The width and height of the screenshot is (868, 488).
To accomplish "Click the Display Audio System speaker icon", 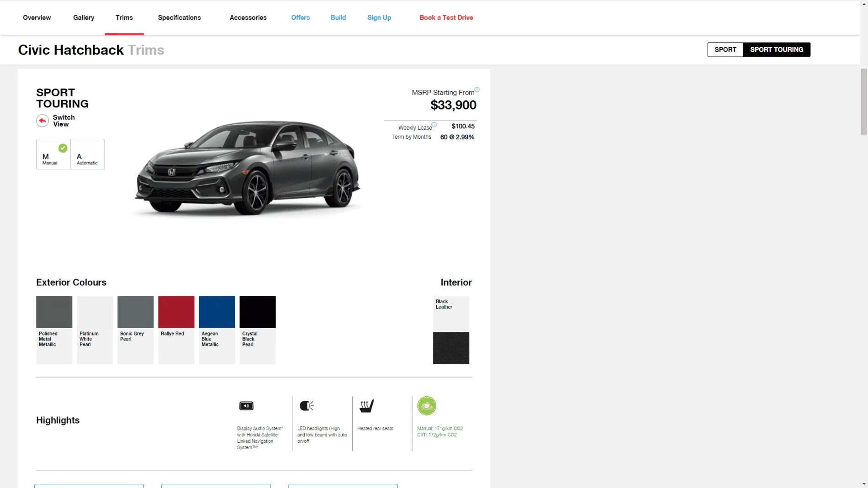I will point(246,406).
